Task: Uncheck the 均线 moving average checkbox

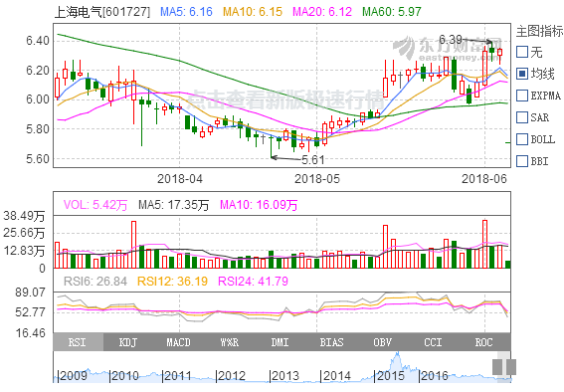Action: pyautogui.click(x=522, y=74)
